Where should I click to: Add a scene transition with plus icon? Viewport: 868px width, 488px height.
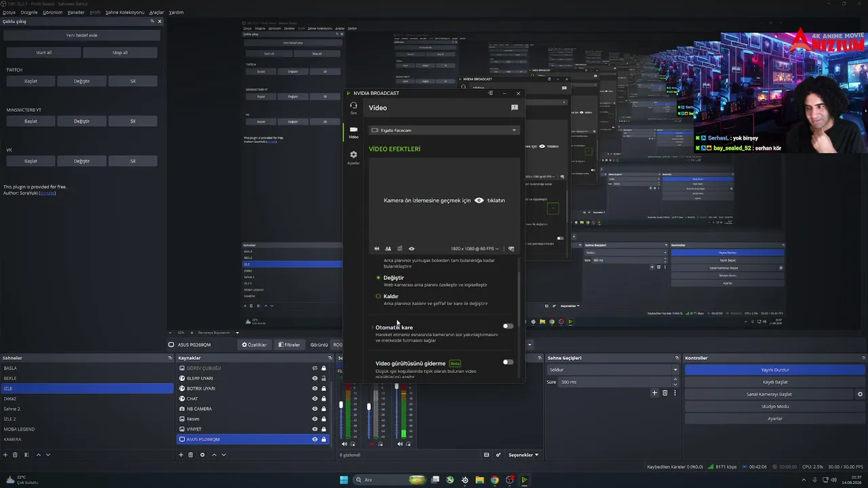654,393
